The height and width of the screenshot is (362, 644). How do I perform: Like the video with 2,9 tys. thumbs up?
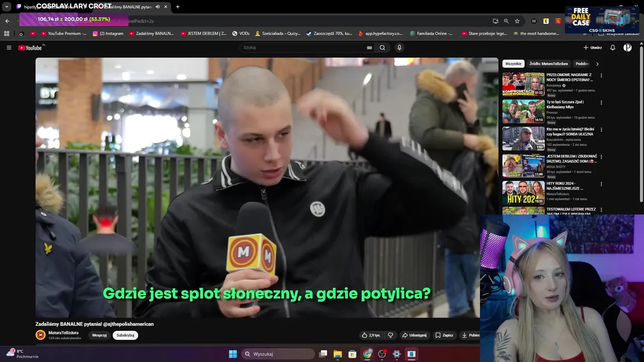pos(371,335)
